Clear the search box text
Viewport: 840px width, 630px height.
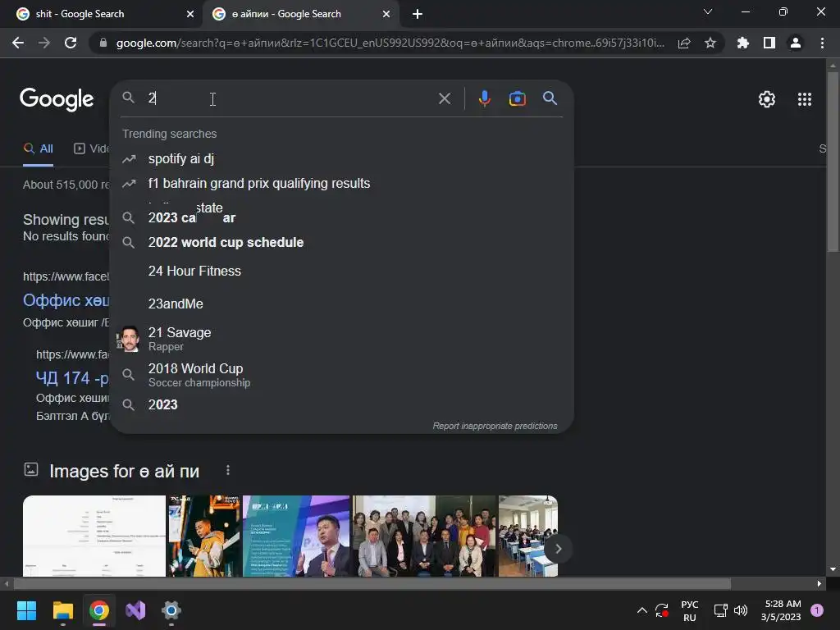point(444,98)
